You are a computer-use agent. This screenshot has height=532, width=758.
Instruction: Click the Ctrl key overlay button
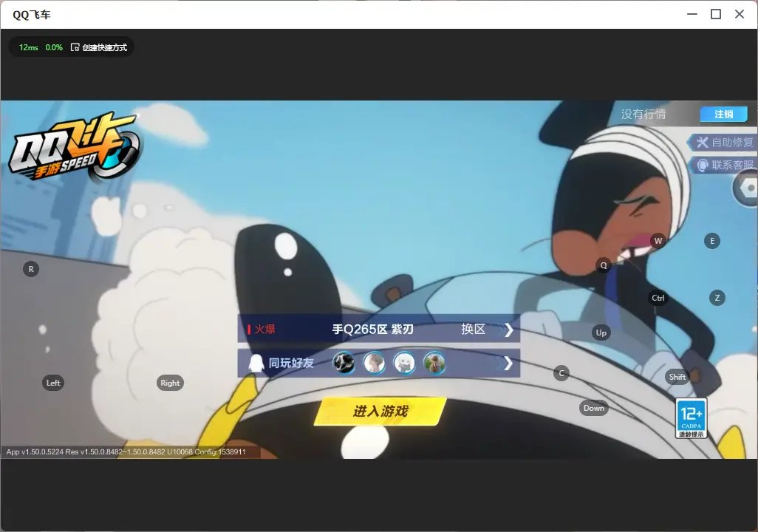pos(658,298)
